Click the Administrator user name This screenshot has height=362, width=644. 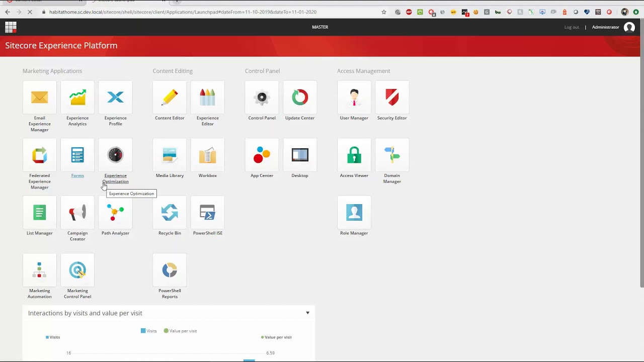tap(605, 27)
